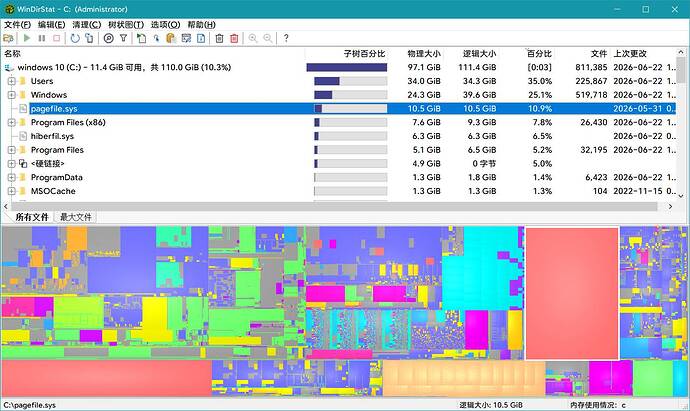Click the horizontal scrollbar right arrow
690x411 pixels.
click(670, 206)
